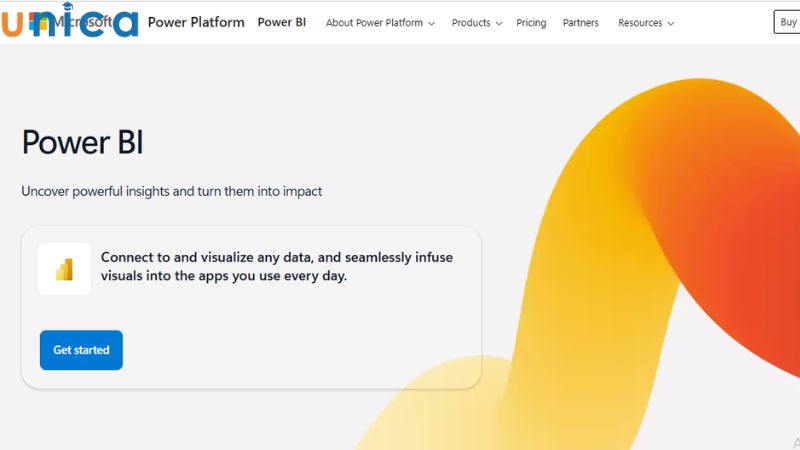
Task: Expand the Resources dropdown menu
Action: pyautogui.click(x=646, y=23)
